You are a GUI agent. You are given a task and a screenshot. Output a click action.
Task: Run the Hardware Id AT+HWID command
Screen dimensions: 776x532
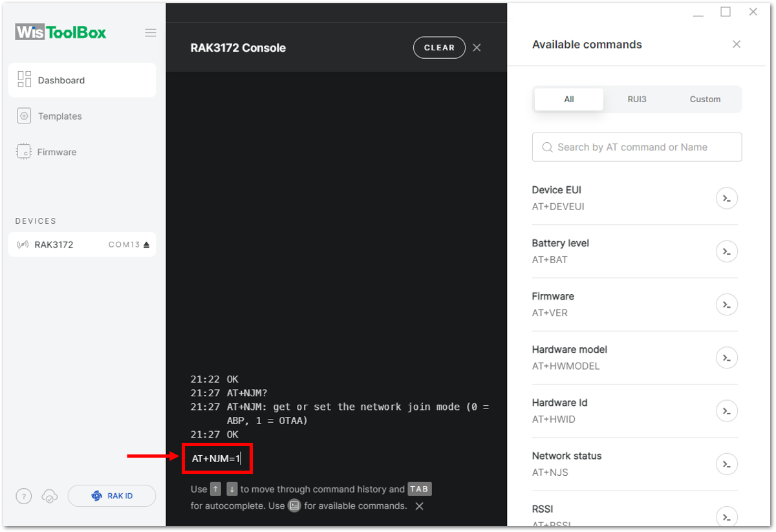pos(727,410)
